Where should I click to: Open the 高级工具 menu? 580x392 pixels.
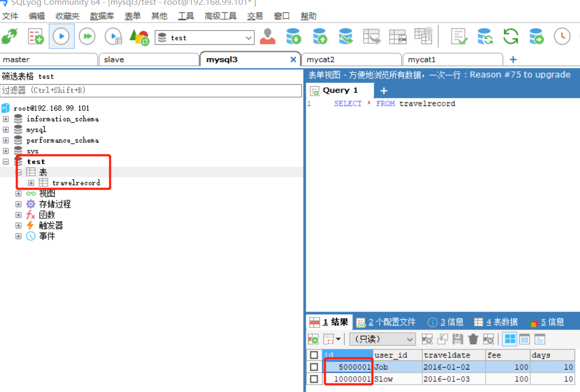tap(221, 17)
